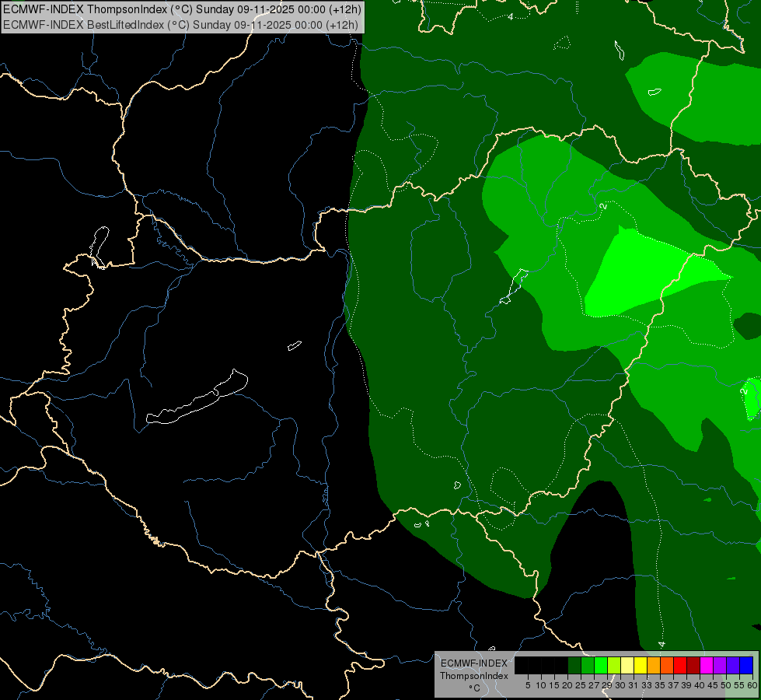This screenshot has width=761, height=700.
Task: Click the medium green 25–27 legend swatch
Action: [588, 665]
